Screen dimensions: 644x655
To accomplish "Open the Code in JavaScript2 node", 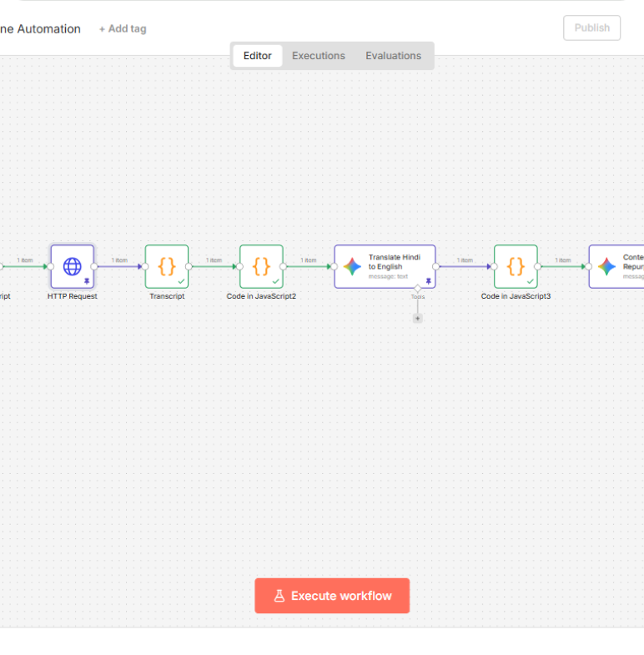I will click(261, 266).
